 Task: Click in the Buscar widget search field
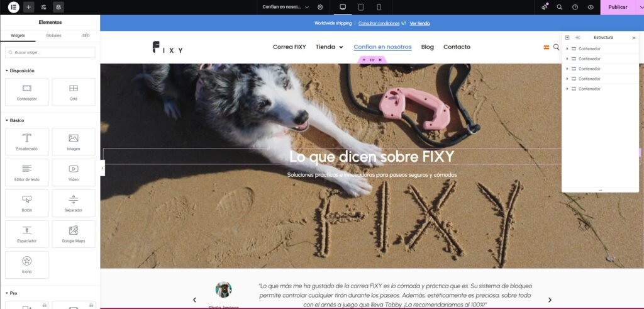[x=50, y=52]
